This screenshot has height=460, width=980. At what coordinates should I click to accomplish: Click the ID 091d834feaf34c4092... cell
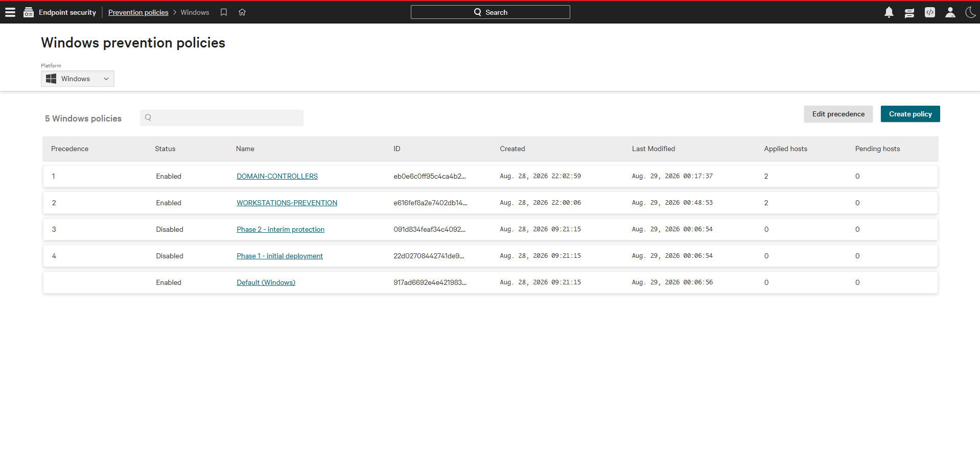(x=429, y=229)
